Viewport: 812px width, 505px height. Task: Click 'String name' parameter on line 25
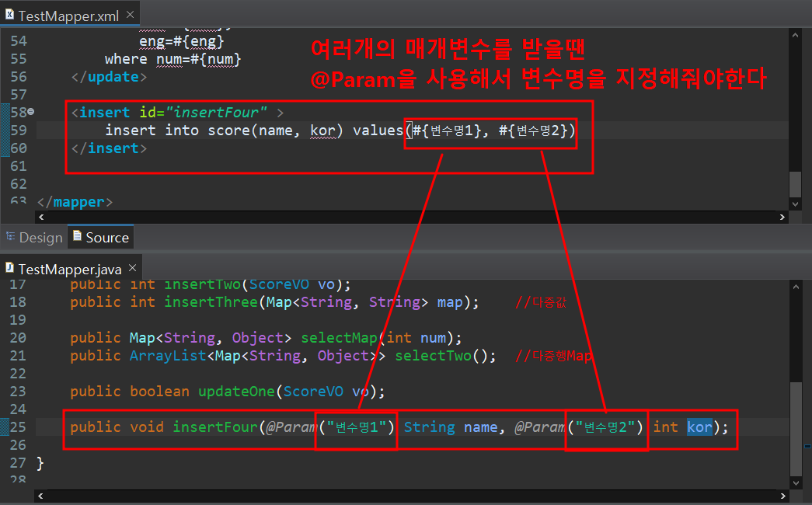click(451, 427)
